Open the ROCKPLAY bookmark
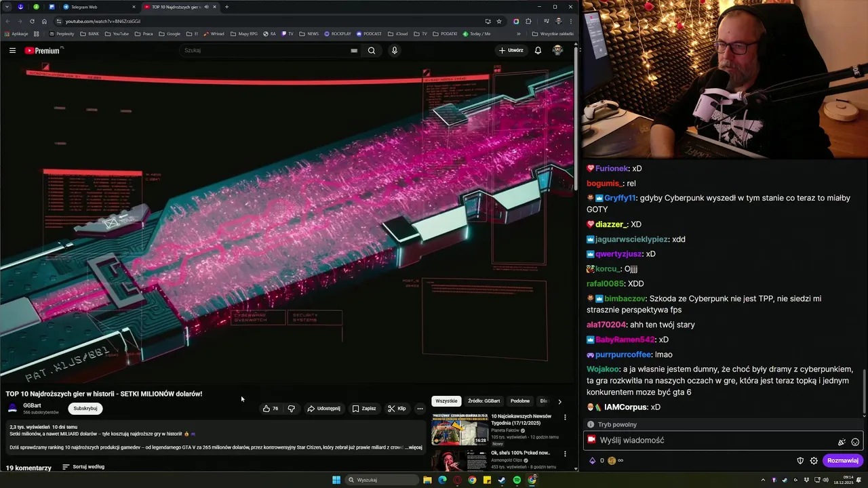This screenshot has height=488, width=868. (x=338, y=33)
